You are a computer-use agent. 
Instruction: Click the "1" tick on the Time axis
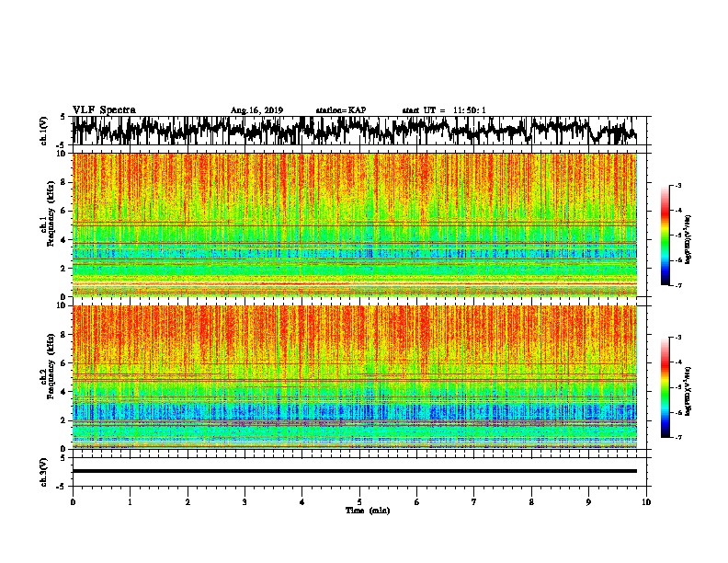pos(130,502)
